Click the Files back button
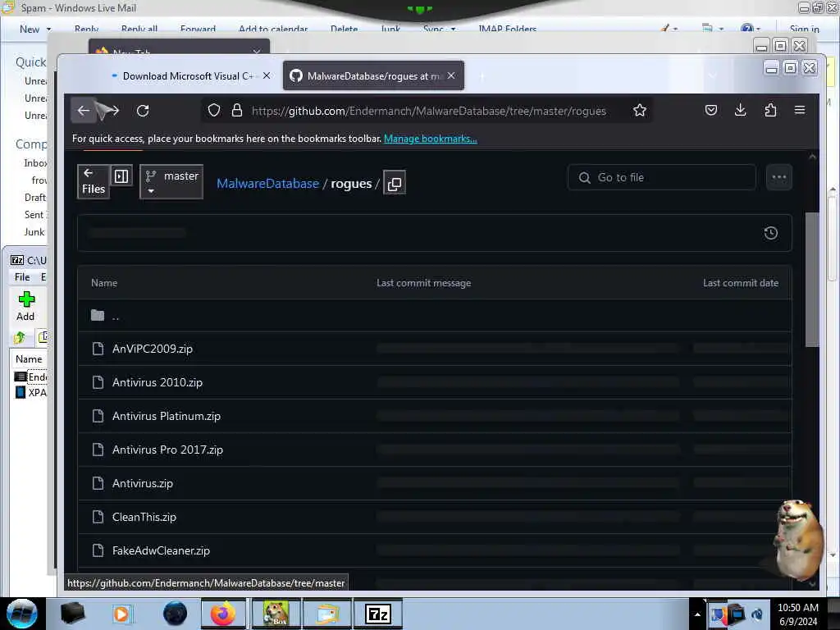 (x=94, y=182)
